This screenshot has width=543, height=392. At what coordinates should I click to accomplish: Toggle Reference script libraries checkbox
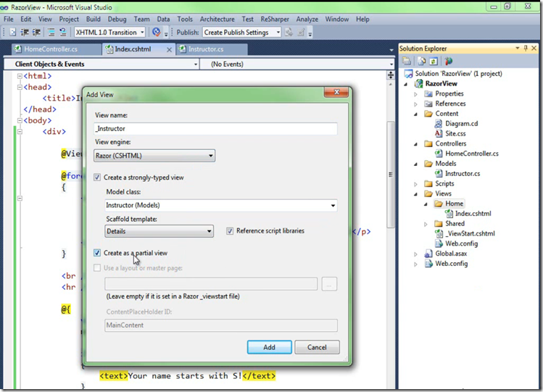coord(230,230)
